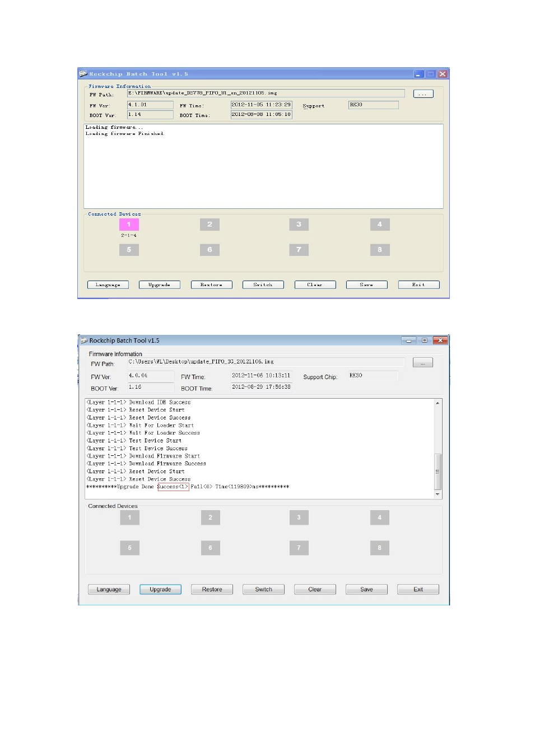Click Clear button in upper window
Screen dimensions: 535x756
315,285
